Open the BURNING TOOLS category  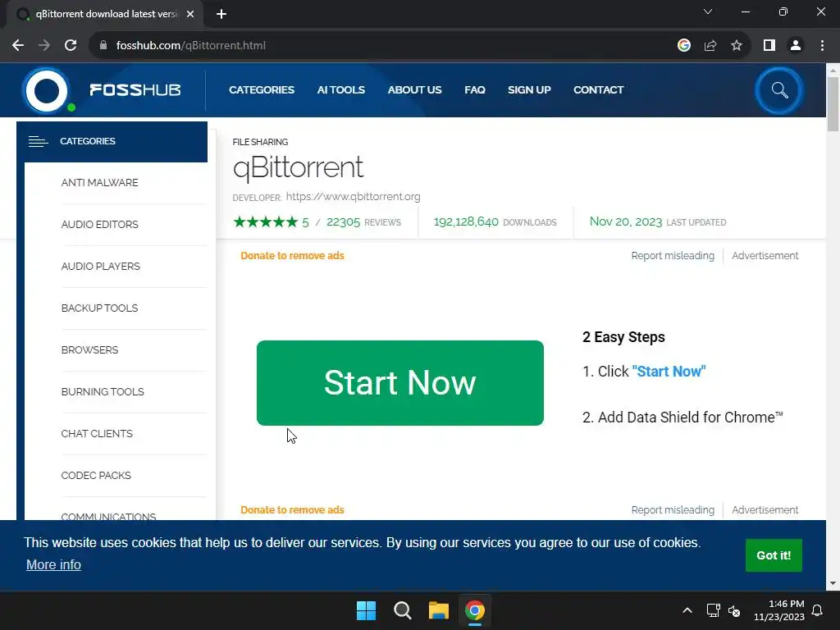[103, 391]
